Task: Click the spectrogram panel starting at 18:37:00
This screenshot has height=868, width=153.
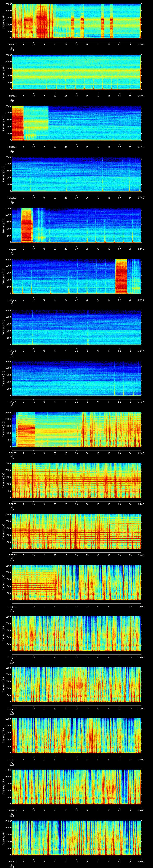Action: 76,736
